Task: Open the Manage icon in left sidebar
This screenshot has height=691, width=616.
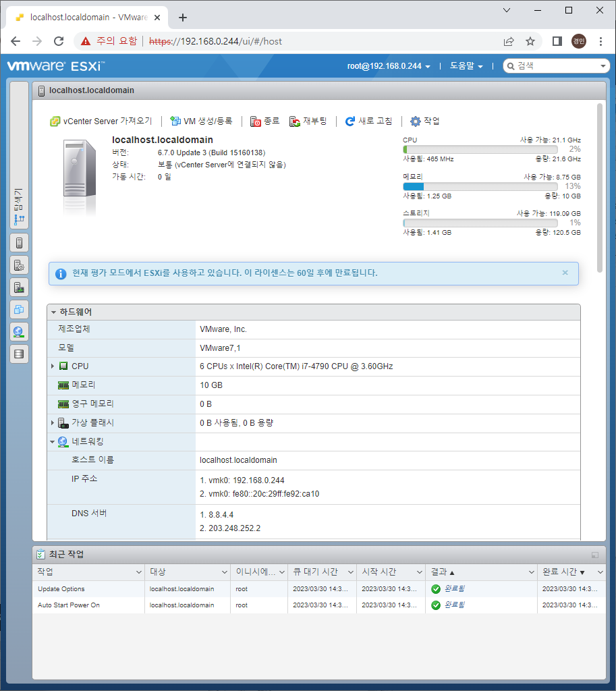Action: 19,265
